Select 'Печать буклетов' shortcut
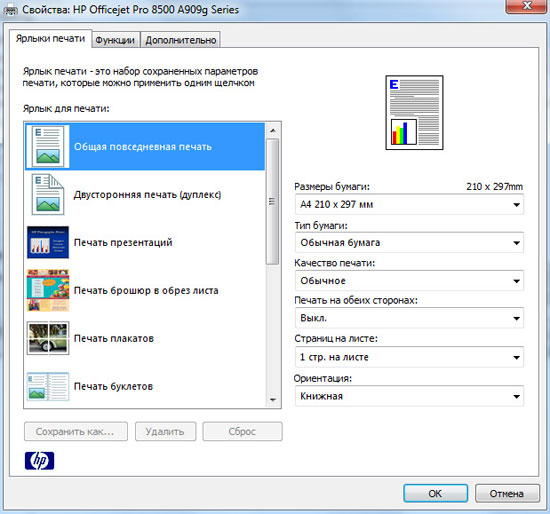Viewport: 550px width, 514px height. click(145, 386)
